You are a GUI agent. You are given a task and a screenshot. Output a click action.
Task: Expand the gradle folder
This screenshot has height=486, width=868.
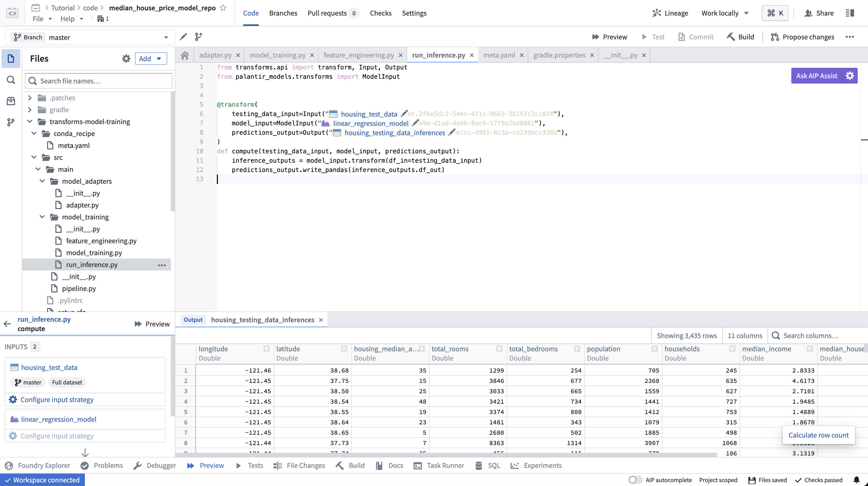coord(30,110)
